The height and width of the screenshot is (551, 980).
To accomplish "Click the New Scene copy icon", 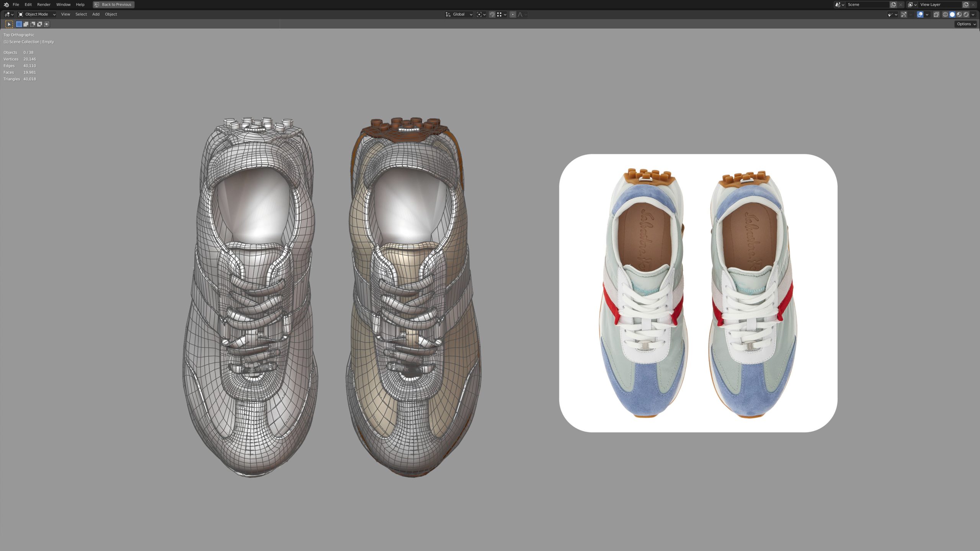I will click(893, 5).
